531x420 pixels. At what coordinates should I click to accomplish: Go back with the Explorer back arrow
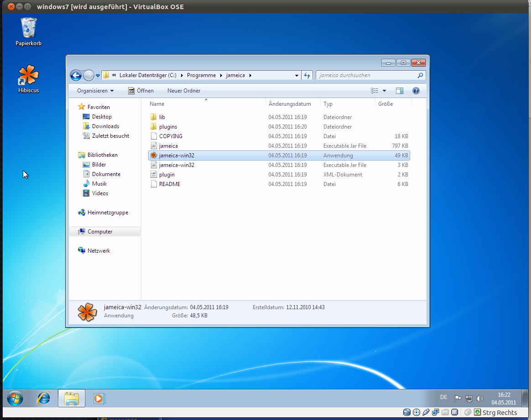pos(76,75)
